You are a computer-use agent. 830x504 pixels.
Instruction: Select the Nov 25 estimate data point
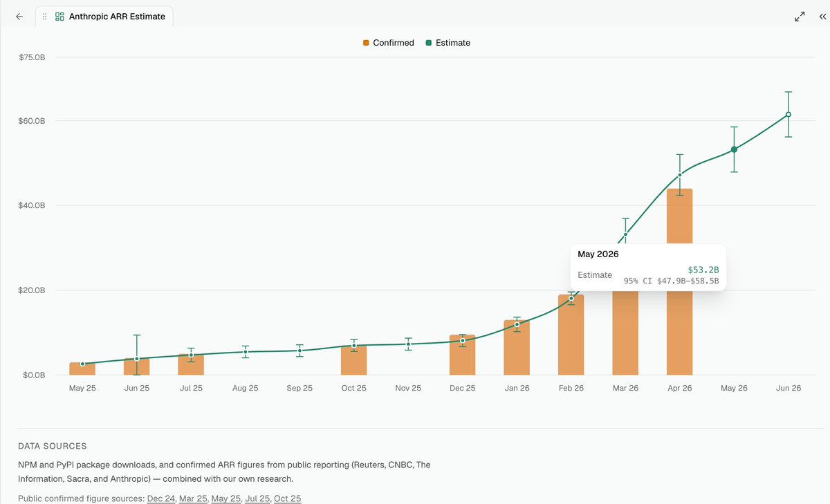coord(408,344)
